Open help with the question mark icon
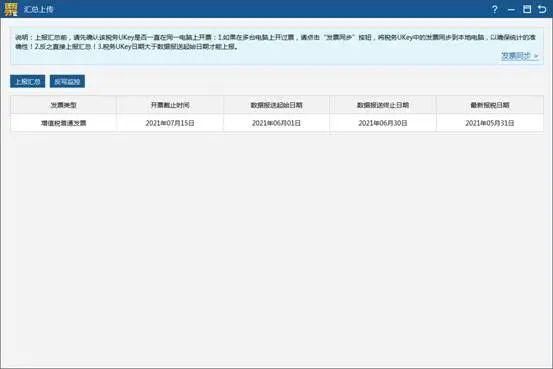553x369 pixels. pyautogui.click(x=494, y=9)
